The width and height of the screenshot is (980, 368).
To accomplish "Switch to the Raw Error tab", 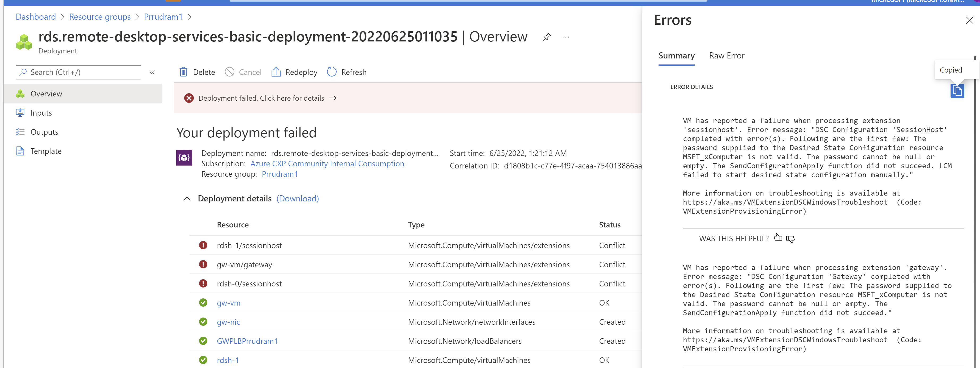I will [x=727, y=55].
